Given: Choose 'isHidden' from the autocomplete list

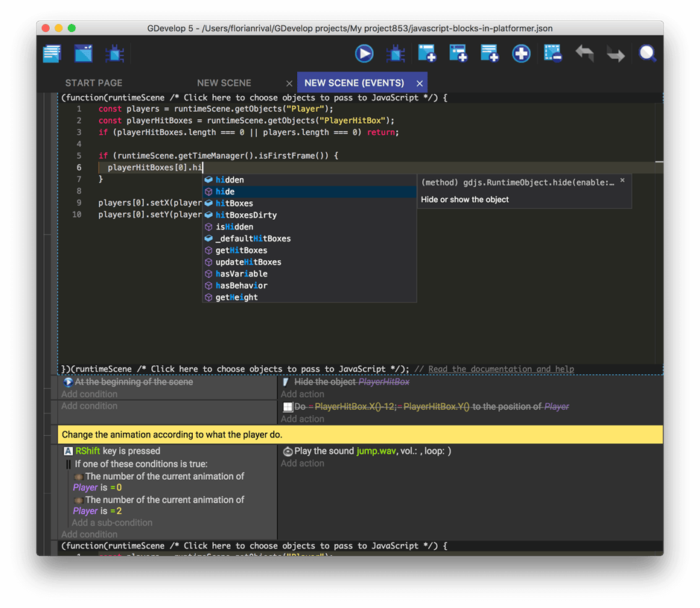Looking at the screenshot, I should 234,227.
